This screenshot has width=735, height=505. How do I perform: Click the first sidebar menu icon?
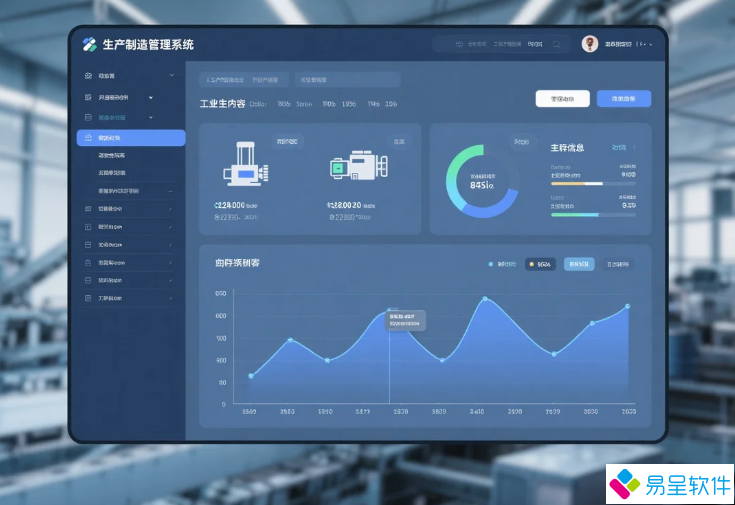(x=89, y=76)
